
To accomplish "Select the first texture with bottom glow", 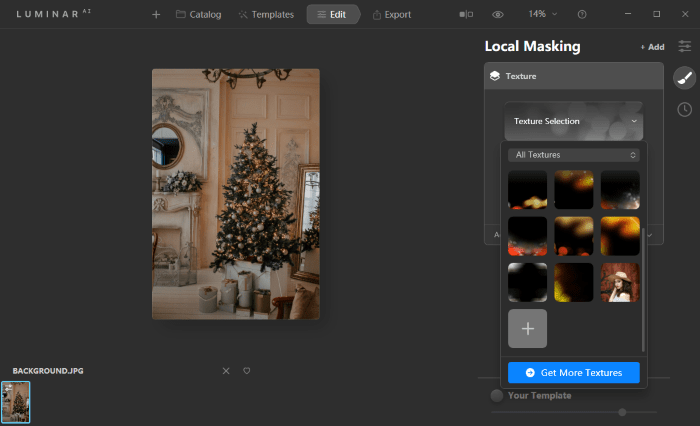I will coord(527,190).
